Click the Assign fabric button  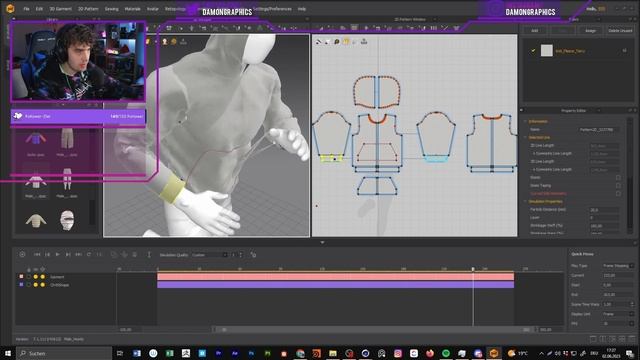click(590, 31)
